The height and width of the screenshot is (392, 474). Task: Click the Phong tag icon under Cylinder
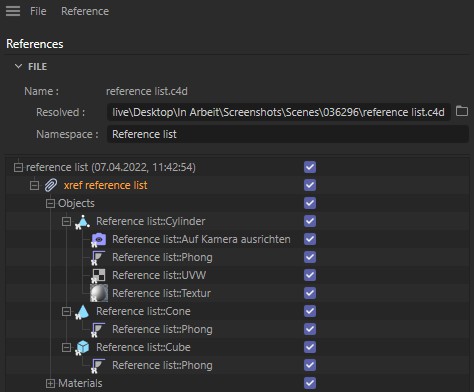[98, 258]
